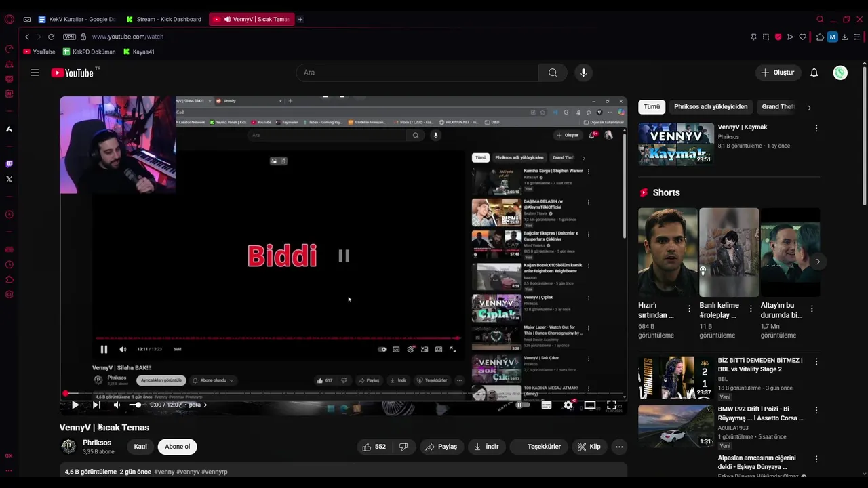Open options for VennyV | Kaymak
The height and width of the screenshot is (488, 868).
pos(816,128)
